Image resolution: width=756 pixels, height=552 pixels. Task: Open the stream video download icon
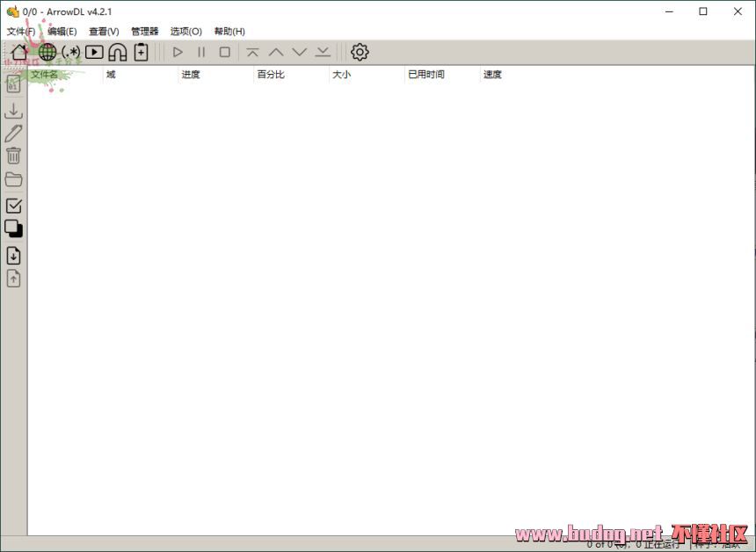pyautogui.click(x=94, y=52)
